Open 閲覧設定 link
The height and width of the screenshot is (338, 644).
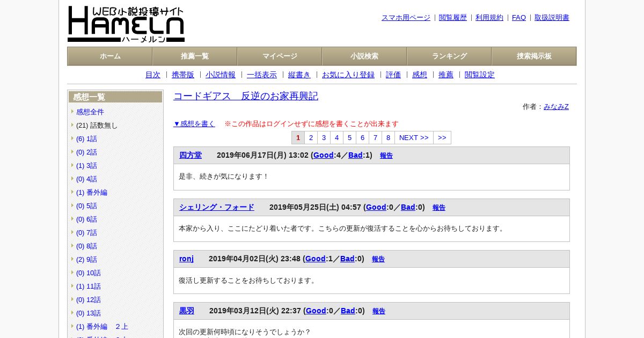(480, 75)
